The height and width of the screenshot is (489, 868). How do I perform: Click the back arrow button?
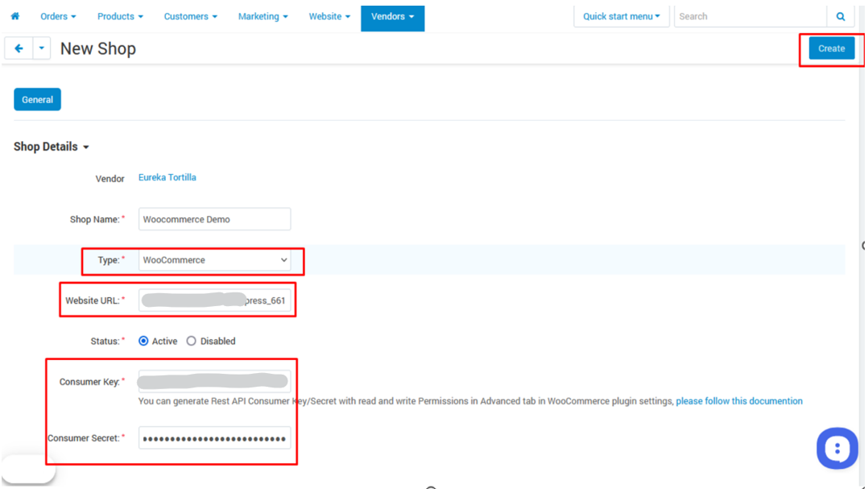click(x=19, y=48)
